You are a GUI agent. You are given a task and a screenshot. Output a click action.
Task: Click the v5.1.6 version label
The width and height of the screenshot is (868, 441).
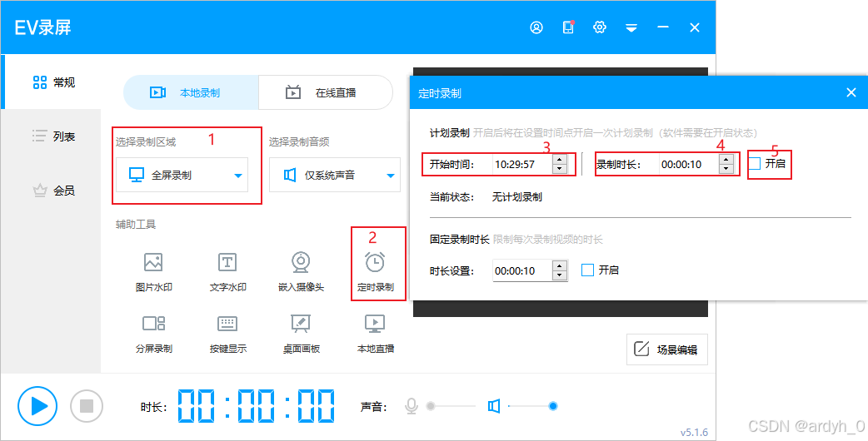694,432
